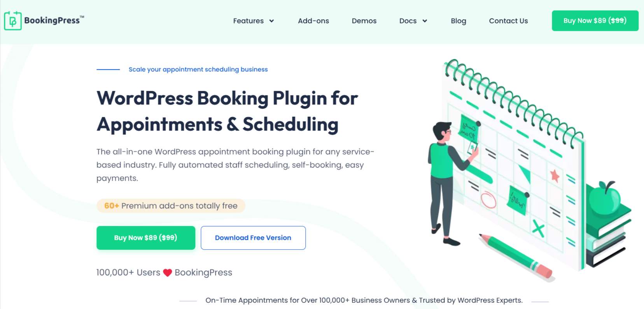The width and height of the screenshot is (644, 309).
Task: Open the Contact Us page
Action: 508,21
